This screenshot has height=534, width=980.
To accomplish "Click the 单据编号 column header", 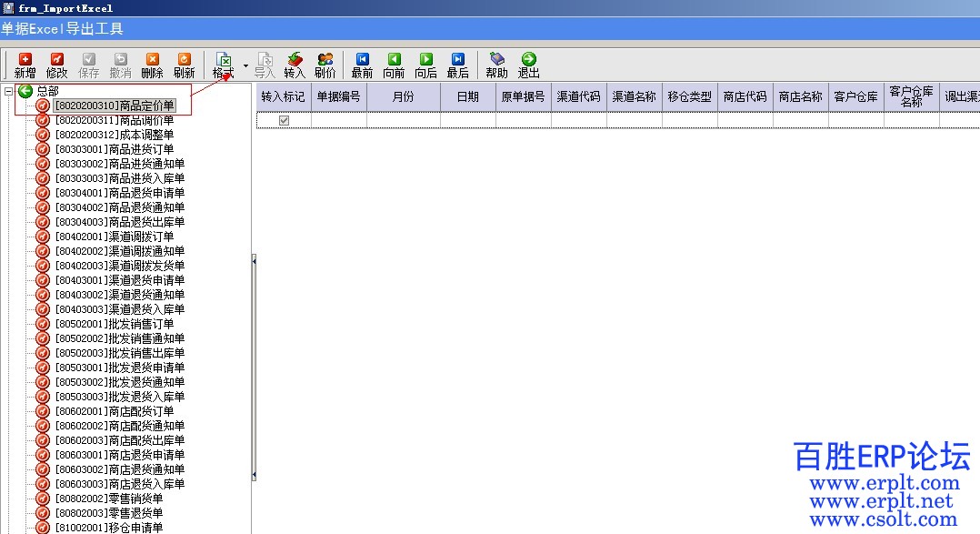I will coord(338,96).
